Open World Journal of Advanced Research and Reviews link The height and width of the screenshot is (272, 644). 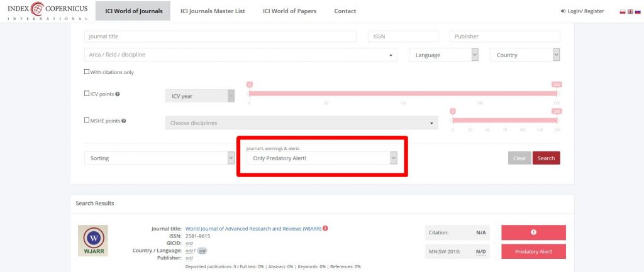(253, 229)
